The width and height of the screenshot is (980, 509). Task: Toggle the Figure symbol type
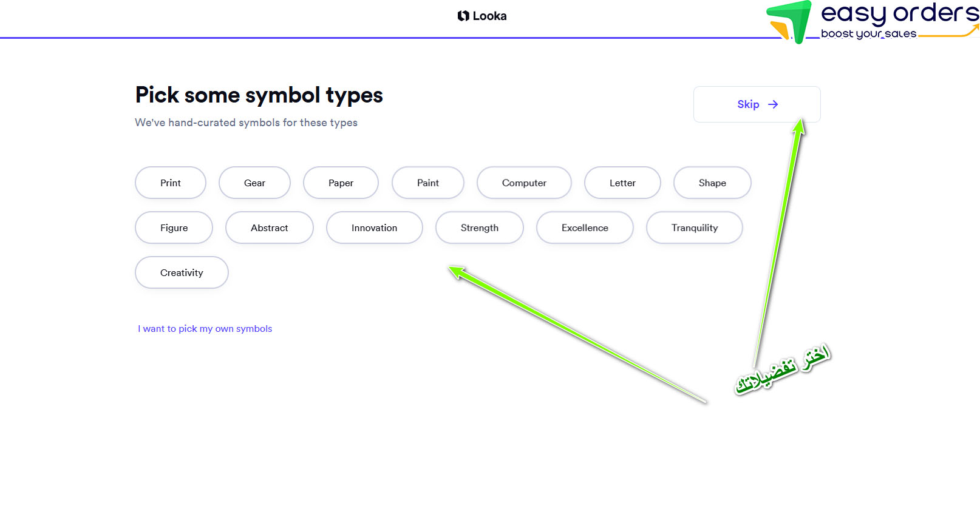click(x=174, y=228)
